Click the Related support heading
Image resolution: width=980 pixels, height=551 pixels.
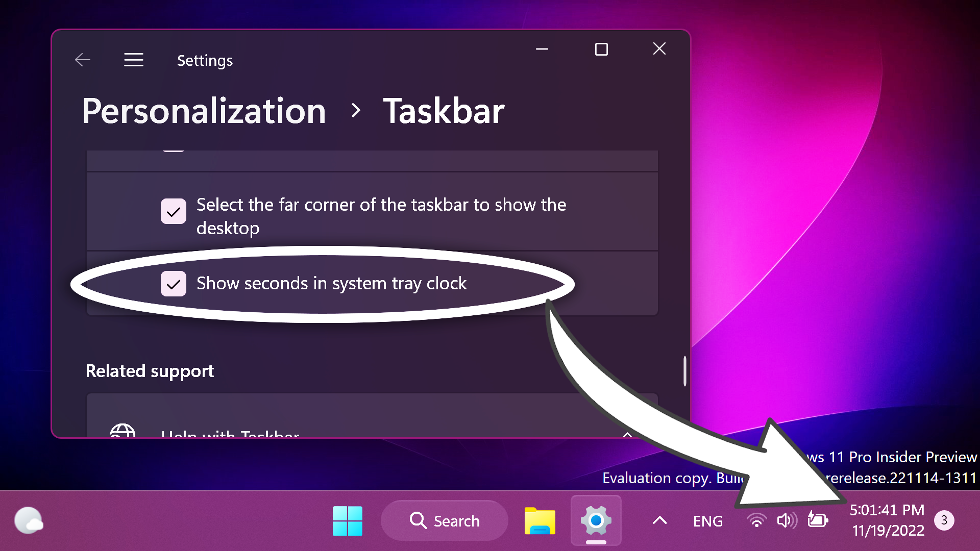pyautogui.click(x=150, y=371)
